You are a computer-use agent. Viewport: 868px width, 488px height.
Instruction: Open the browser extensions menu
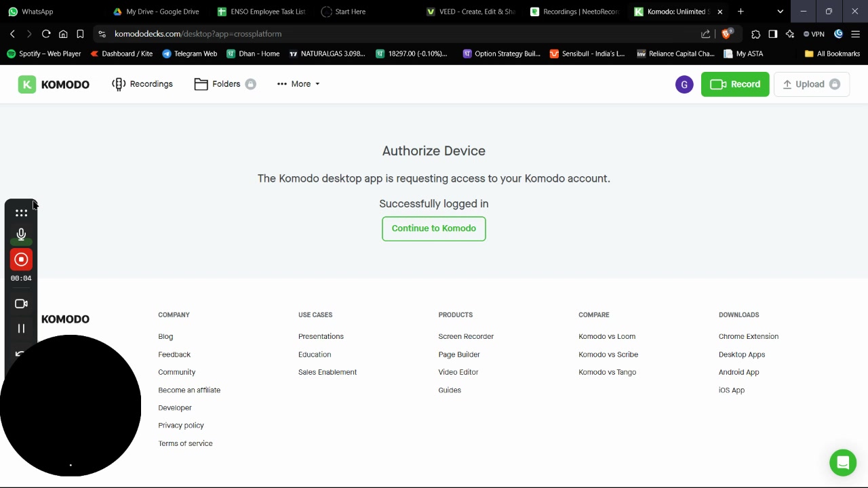(755, 34)
